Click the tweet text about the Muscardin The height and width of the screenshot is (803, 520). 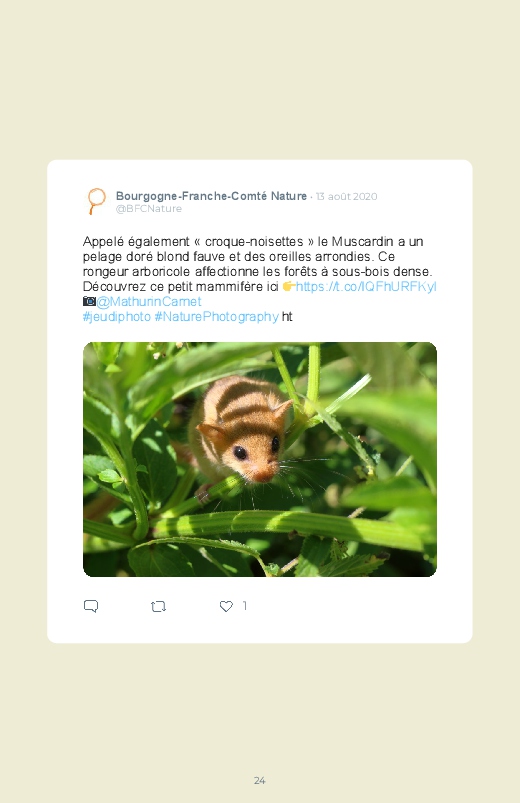click(259, 264)
